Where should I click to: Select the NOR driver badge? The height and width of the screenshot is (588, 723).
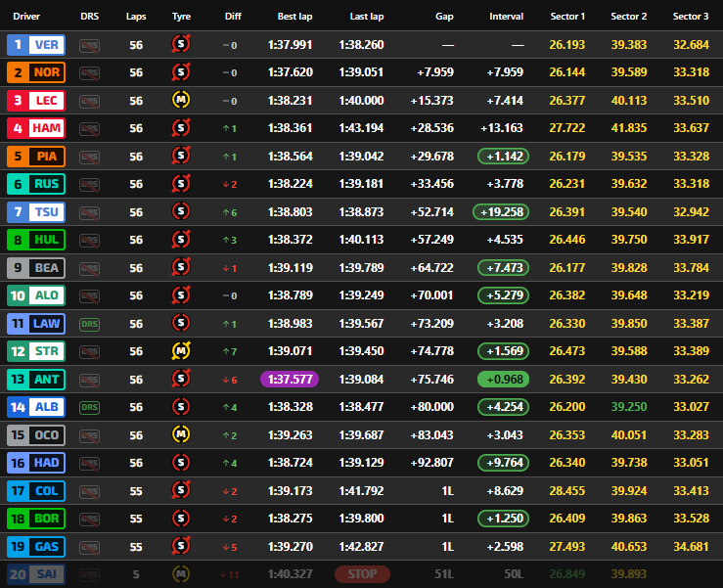pyautogui.click(x=36, y=72)
